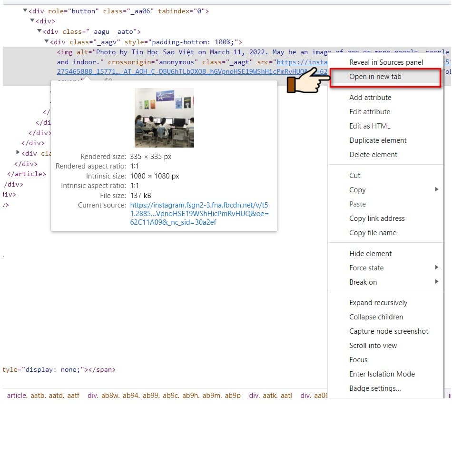Screen dimensions: 452x476
Task: Choose Add attribute menu entry
Action: pos(386,98)
